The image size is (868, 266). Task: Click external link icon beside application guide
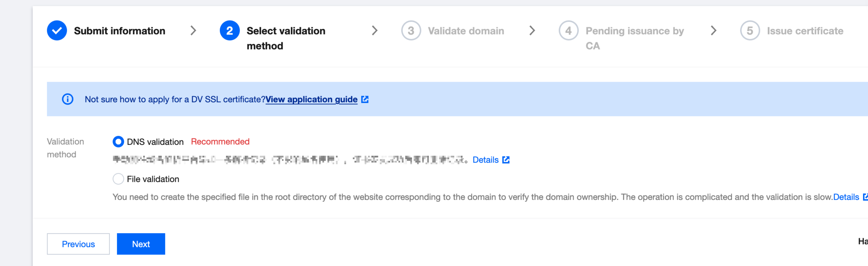(x=365, y=99)
